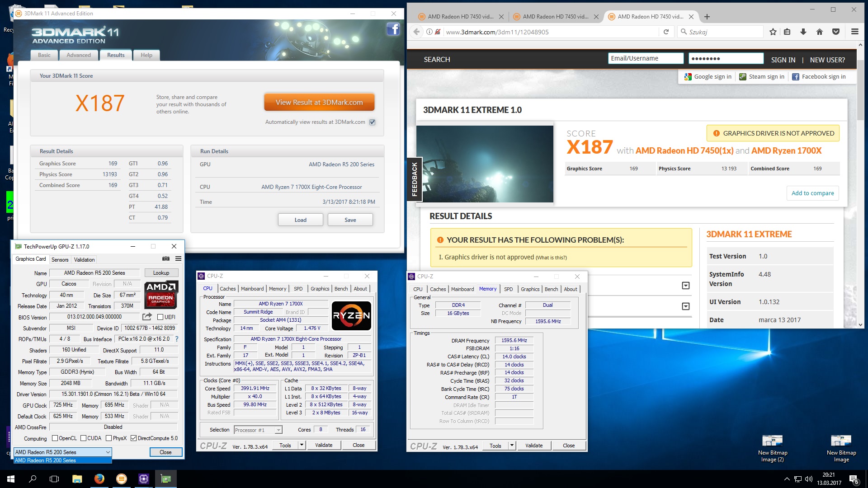
Task: Click Add to compare button on 3dmark page
Action: click(x=812, y=193)
